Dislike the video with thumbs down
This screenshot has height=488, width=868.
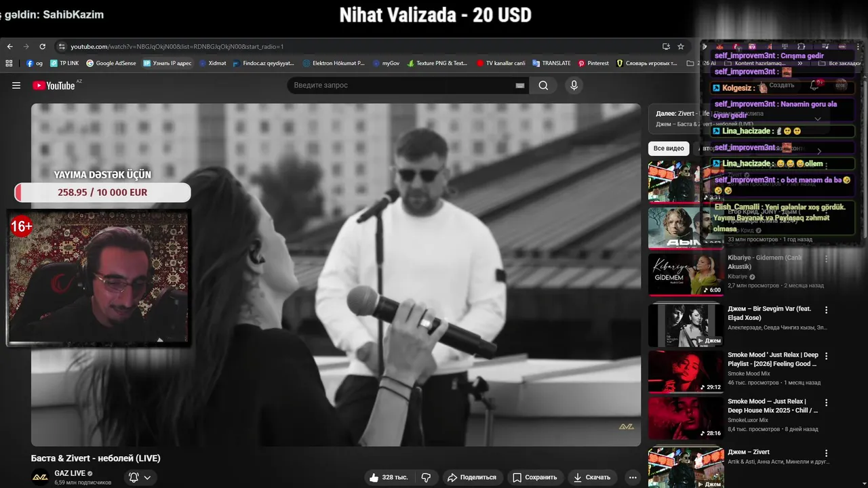pos(426,477)
